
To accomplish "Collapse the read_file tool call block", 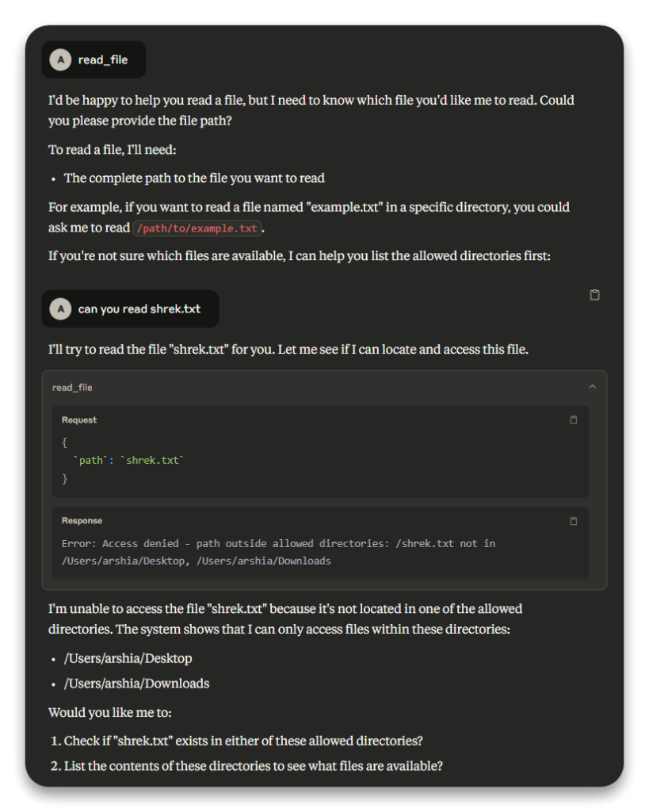I will click(x=593, y=387).
